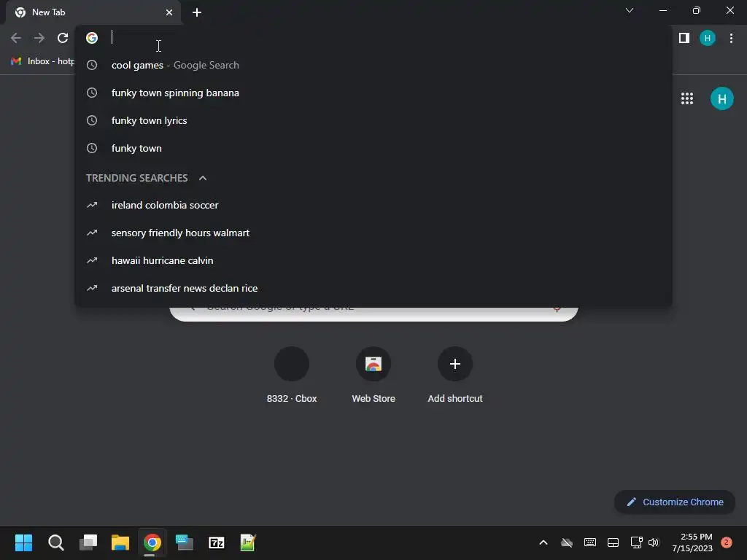Choose 'hawaii hurricane calvin' trending search
The image size is (747, 560).
tap(373, 260)
